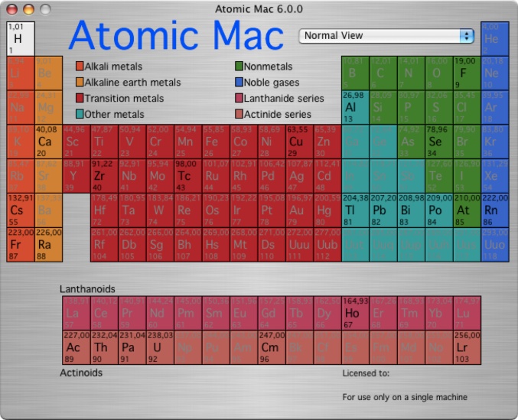Click the red close window button
518x420 pixels.
pyautogui.click(x=12, y=9)
